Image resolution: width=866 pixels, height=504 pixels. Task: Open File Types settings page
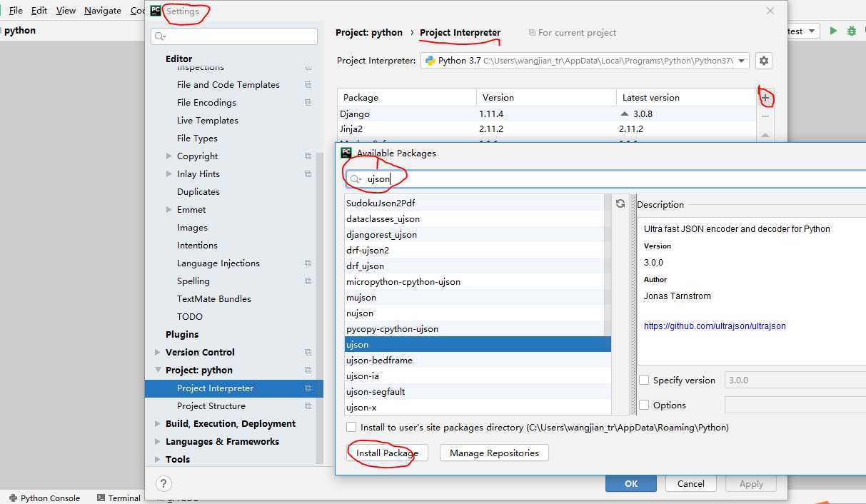197,138
